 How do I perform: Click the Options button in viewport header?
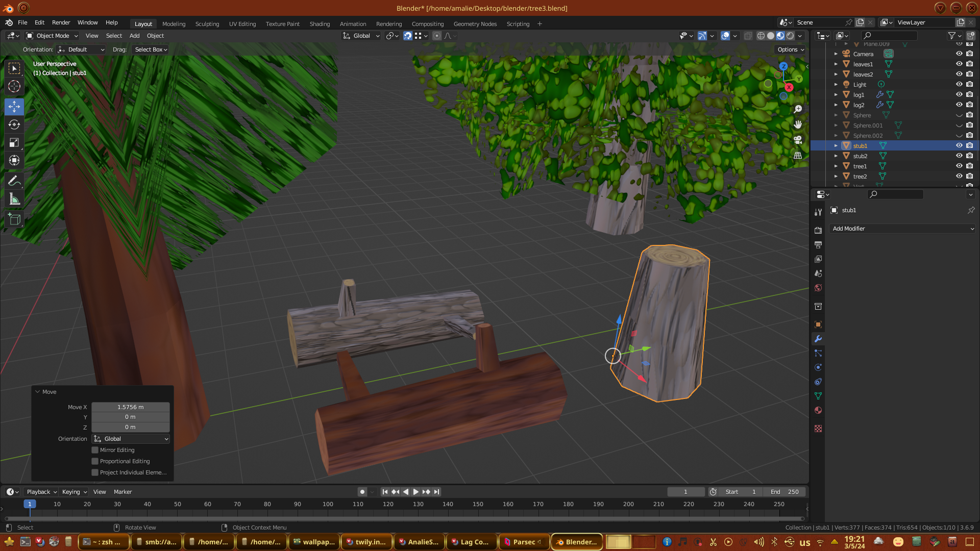click(x=791, y=49)
